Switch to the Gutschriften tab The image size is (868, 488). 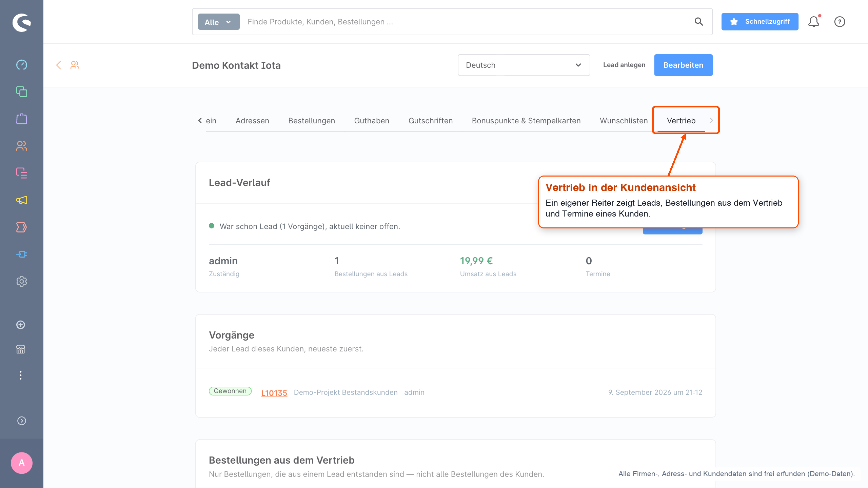431,121
